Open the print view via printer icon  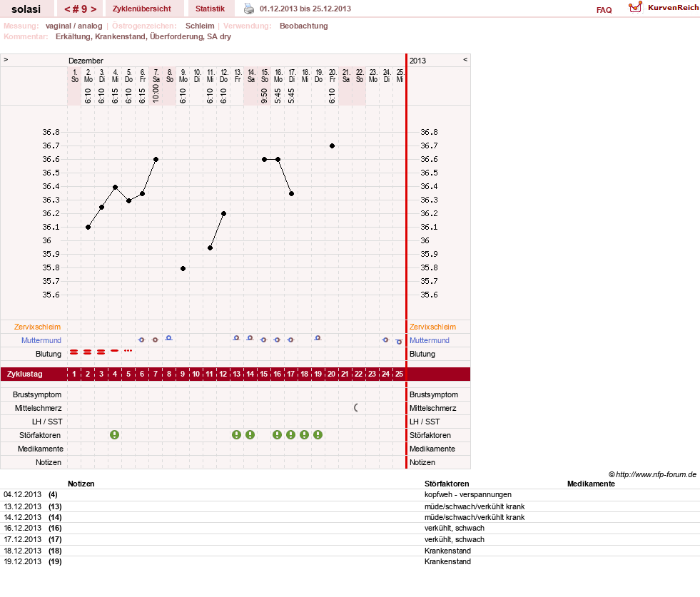click(x=248, y=9)
